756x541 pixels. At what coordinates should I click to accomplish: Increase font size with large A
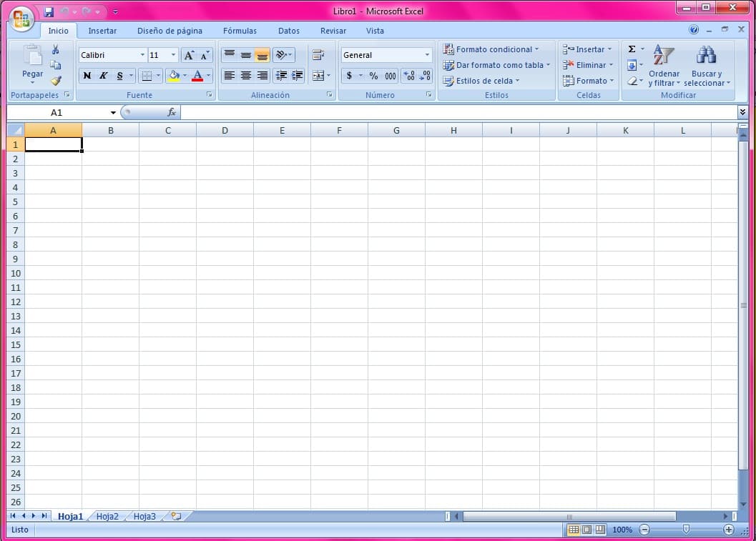189,56
